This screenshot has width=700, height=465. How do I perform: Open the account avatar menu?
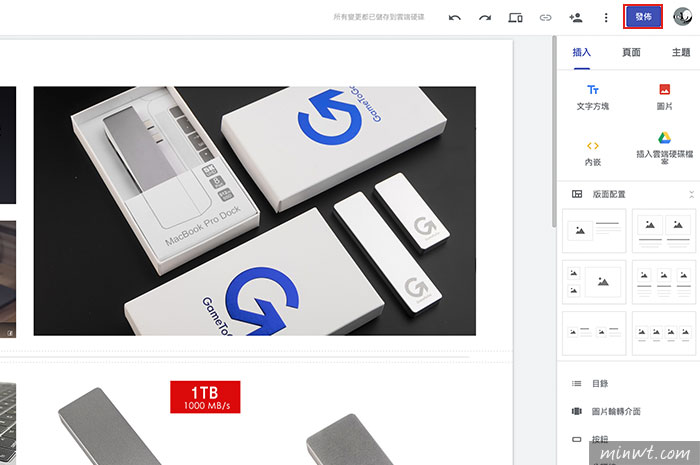point(682,17)
